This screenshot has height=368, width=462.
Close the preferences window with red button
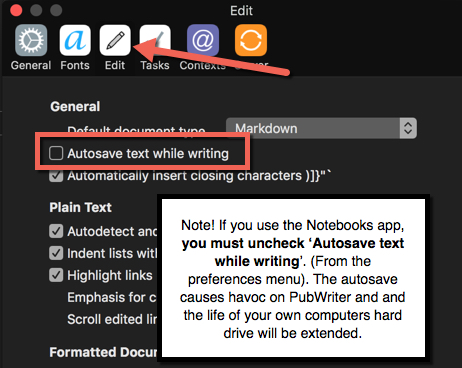click(16, 10)
